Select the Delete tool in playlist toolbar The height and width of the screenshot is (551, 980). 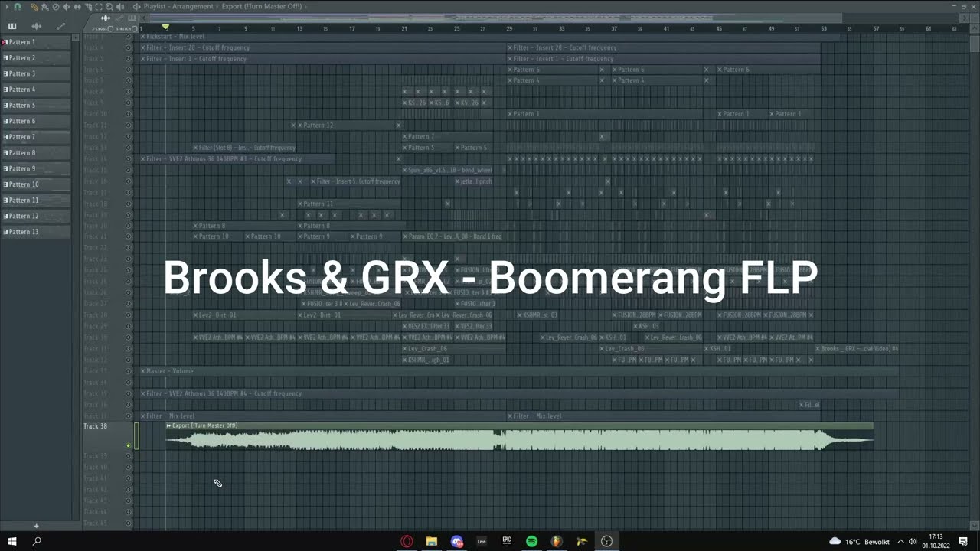[56, 7]
